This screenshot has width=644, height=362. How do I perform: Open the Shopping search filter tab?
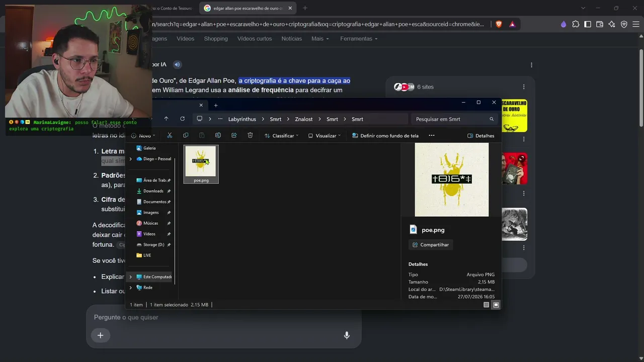pos(216,39)
